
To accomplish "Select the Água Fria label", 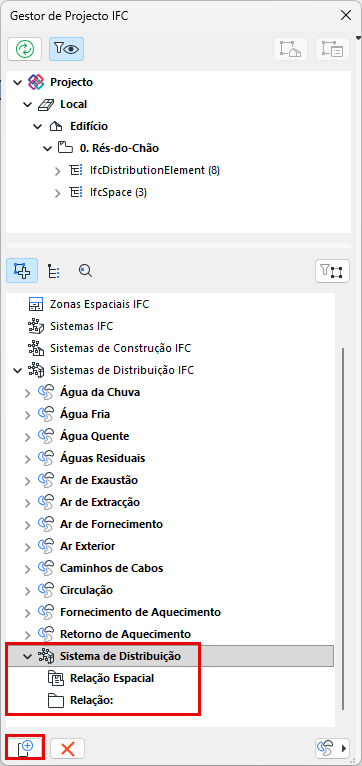I will [x=85, y=414].
